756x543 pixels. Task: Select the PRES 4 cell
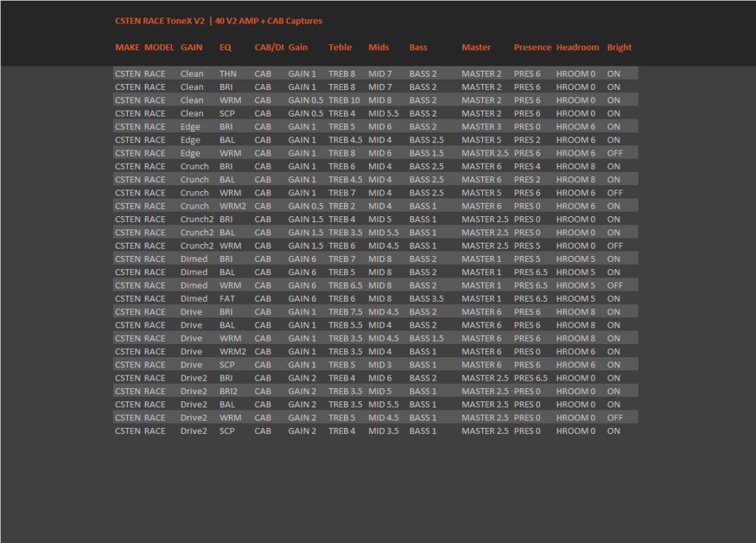[x=527, y=166]
